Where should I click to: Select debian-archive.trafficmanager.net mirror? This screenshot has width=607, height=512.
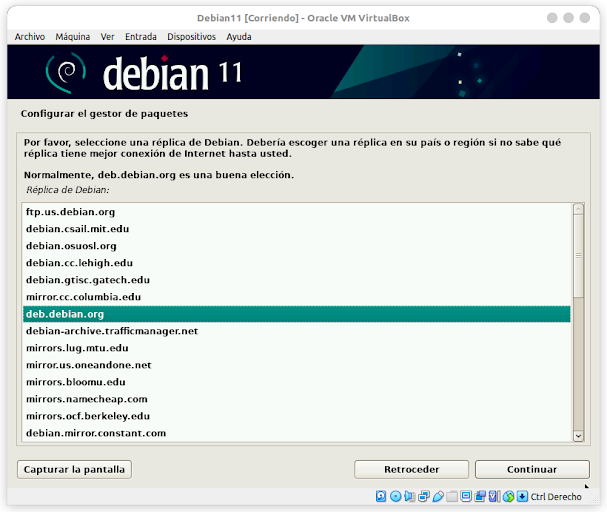pyautogui.click(x=297, y=331)
